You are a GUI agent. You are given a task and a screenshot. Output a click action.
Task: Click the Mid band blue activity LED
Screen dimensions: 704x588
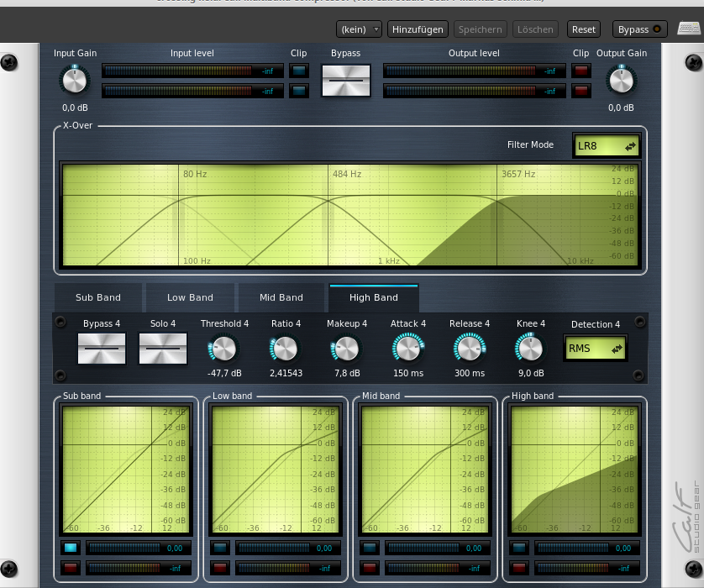(x=370, y=548)
